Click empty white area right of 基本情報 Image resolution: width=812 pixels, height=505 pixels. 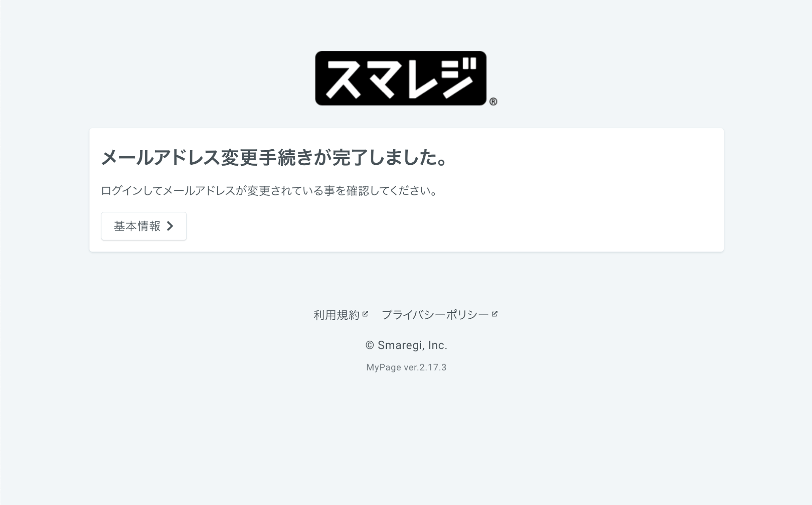point(435,226)
